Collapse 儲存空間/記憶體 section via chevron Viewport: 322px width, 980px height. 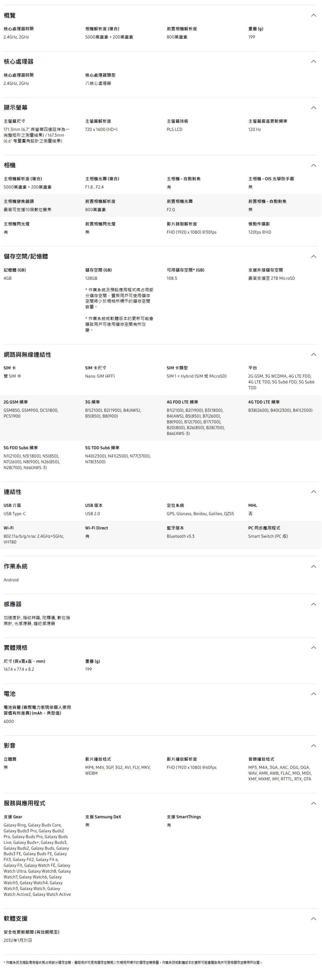click(313, 257)
